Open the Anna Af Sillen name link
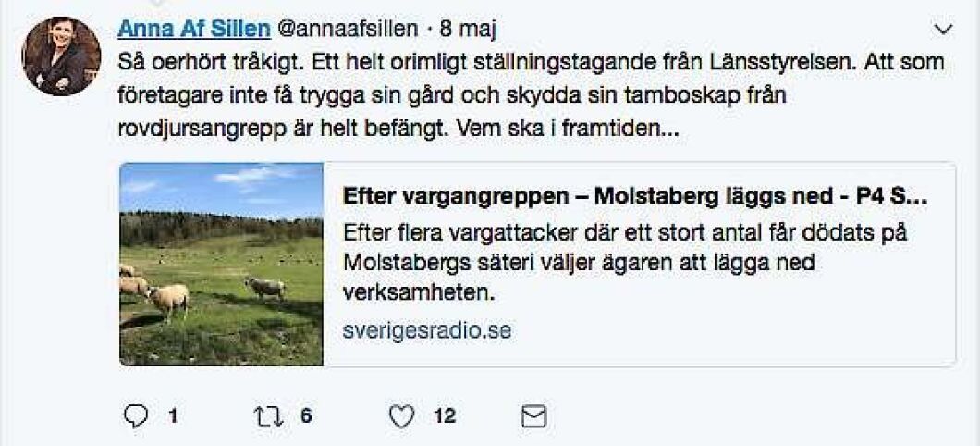Image resolution: width=980 pixels, height=446 pixels. click(191, 30)
